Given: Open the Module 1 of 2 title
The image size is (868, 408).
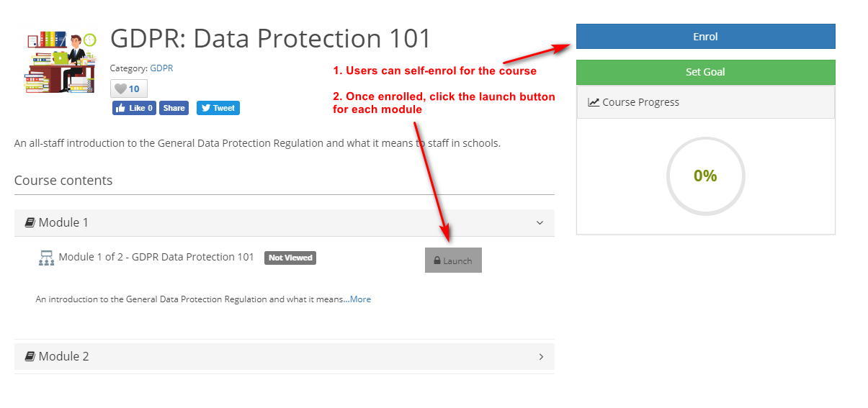Looking at the screenshot, I should tap(156, 257).
